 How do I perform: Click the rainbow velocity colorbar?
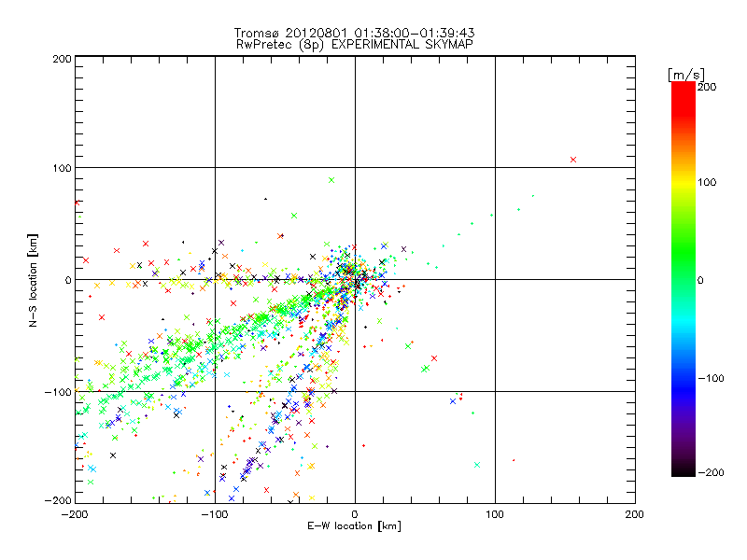point(684,279)
